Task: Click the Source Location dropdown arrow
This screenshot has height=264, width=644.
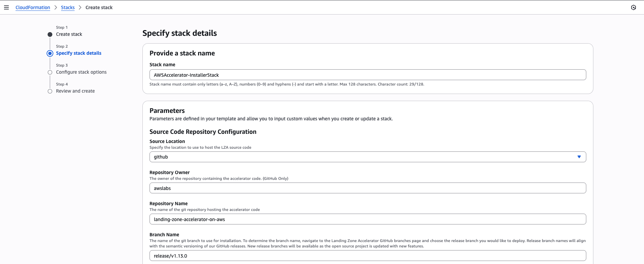Action: click(579, 157)
